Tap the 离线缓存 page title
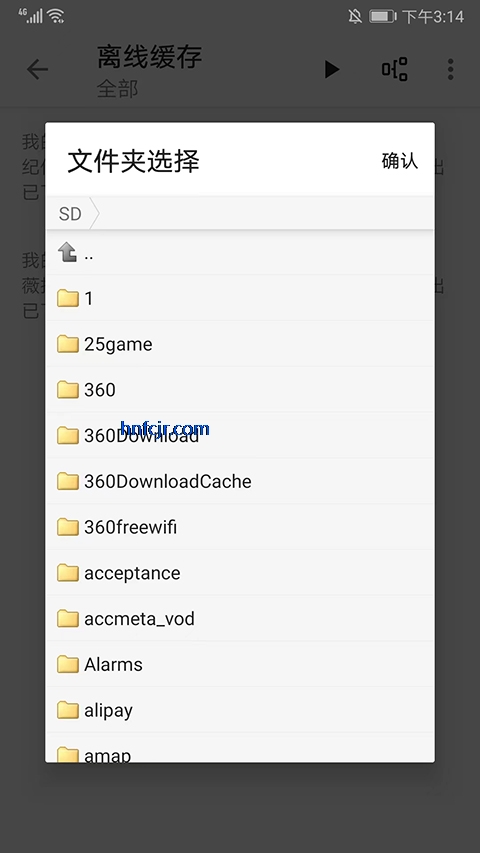Screen dimensions: 480x853 point(150,57)
